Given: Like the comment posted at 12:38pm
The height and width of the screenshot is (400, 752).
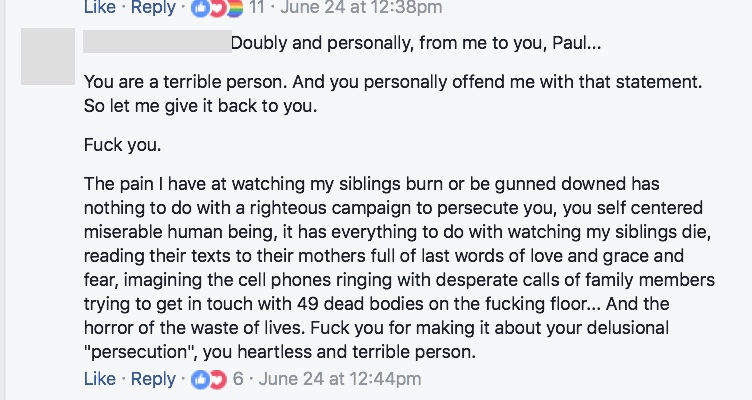Looking at the screenshot, I should (x=100, y=8).
